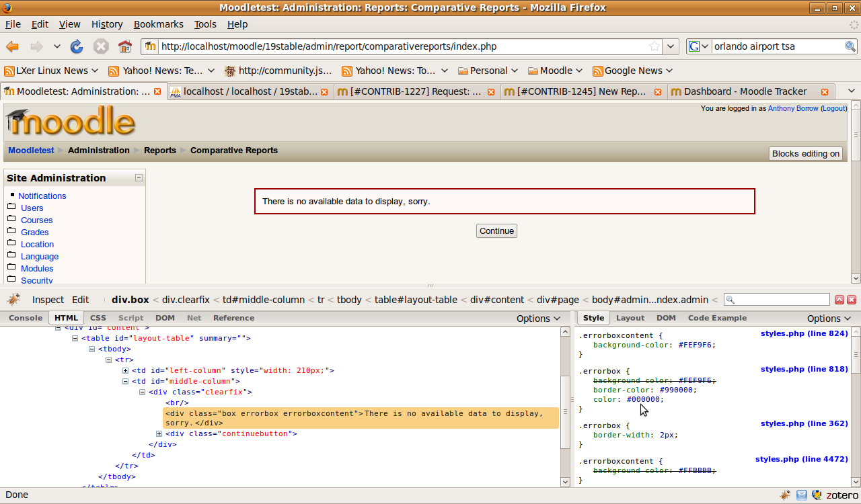
Task: Switch to the Code Example side tab
Action: pos(717,318)
